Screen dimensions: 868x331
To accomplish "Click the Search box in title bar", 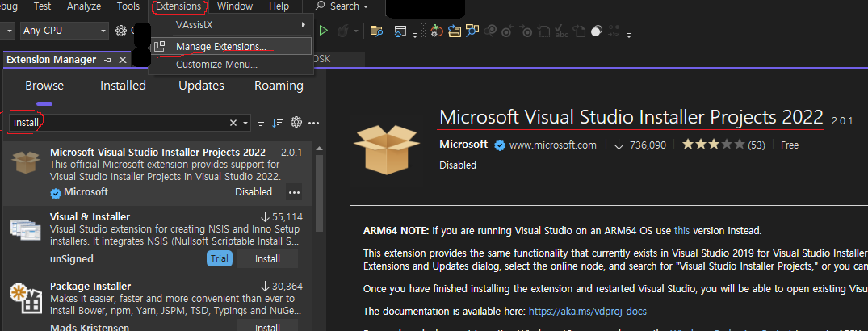I will point(342,6).
